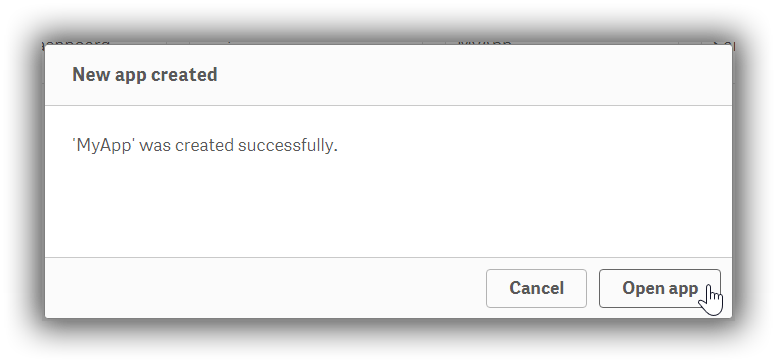Click the partially hidden text above dialog's left corner
This screenshot has width=777, height=363.
(77, 43)
